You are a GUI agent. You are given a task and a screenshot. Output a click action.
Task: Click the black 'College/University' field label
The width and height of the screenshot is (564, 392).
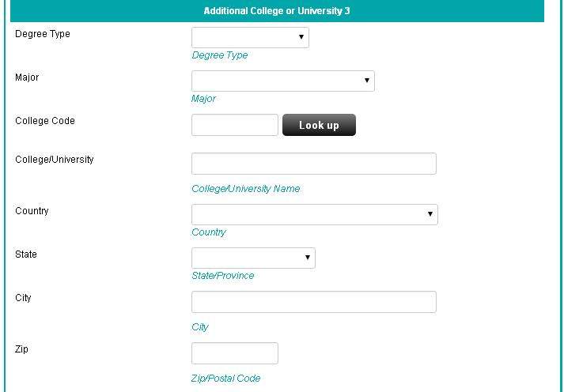tap(55, 160)
